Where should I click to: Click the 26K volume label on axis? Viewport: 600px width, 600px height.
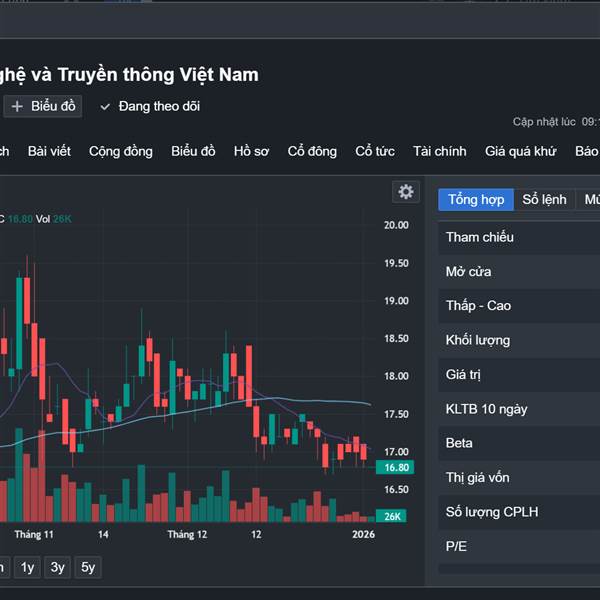[391, 516]
